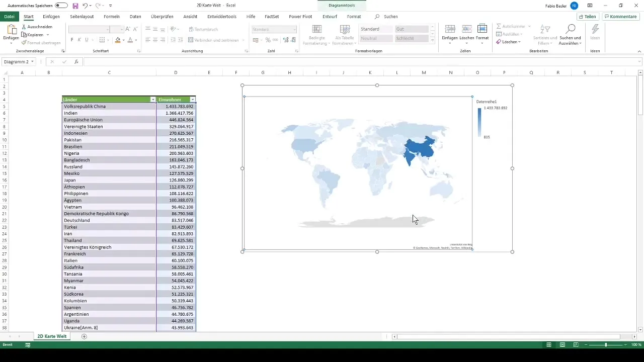
Task: Click the eraser Löschen icon in Bearbeiten
Action: [499, 42]
